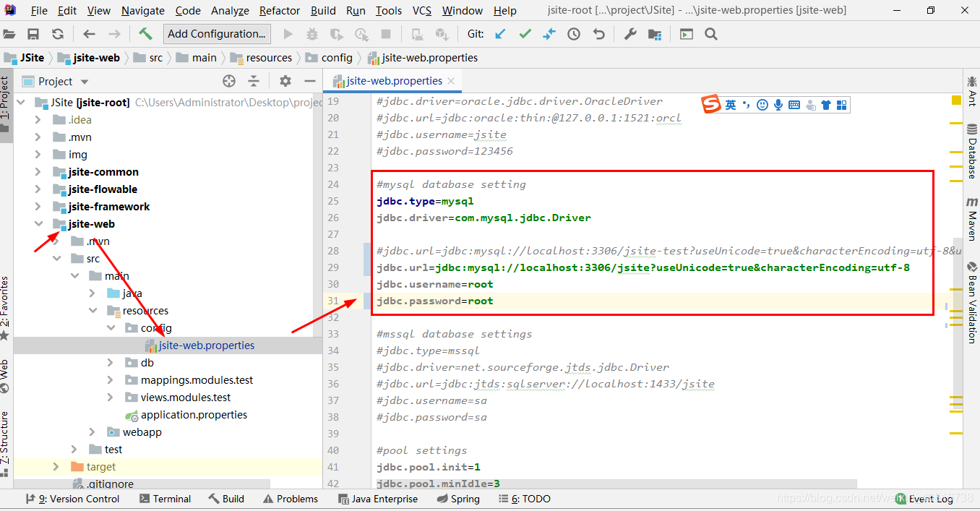Screen dimensions: 980x511
Task: Open the Spring tool window
Action: (459, 499)
